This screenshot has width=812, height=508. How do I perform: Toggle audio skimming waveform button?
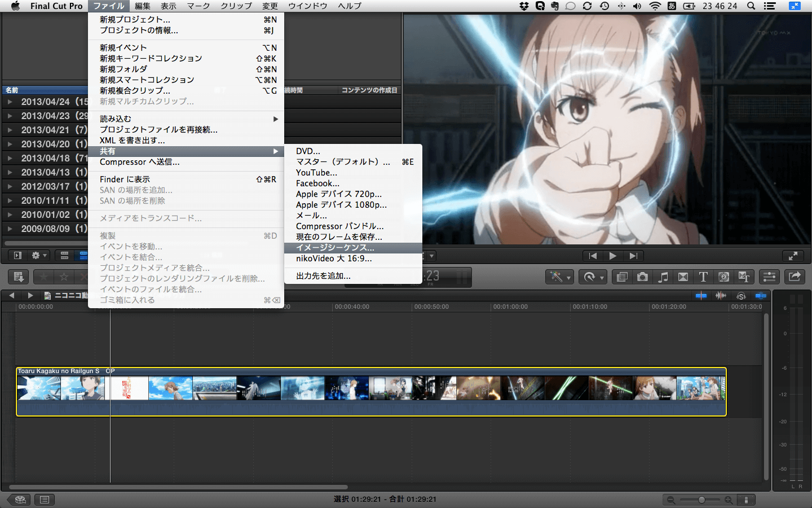(x=721, y=295)
